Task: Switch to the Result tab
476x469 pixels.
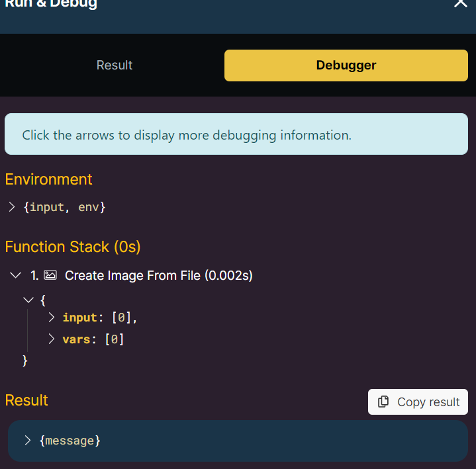Action: [115, 65]
